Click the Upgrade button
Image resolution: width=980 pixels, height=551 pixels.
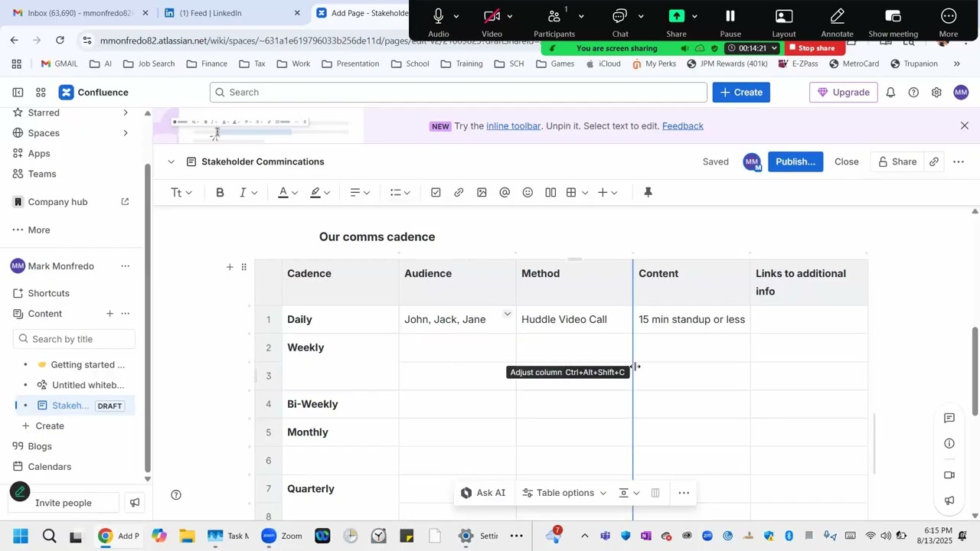pyautogui.click(x=844, y=93)
